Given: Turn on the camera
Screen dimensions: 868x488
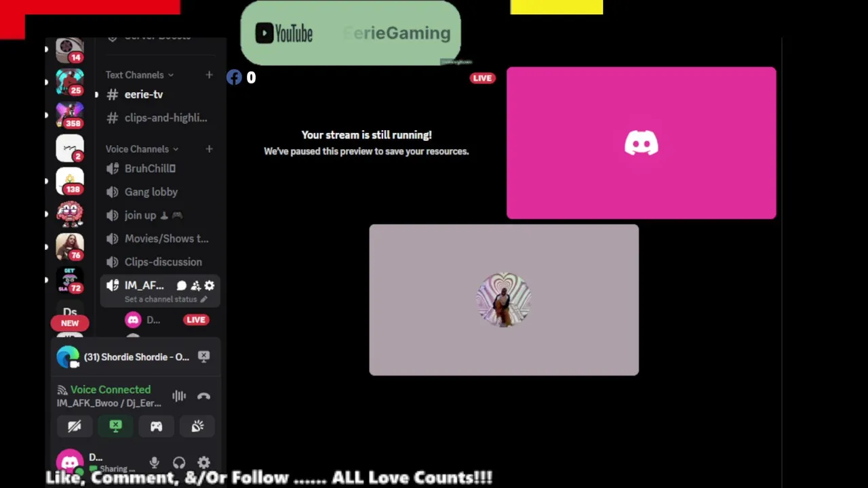Looking at the screenshot, I should tap(75, 426).
